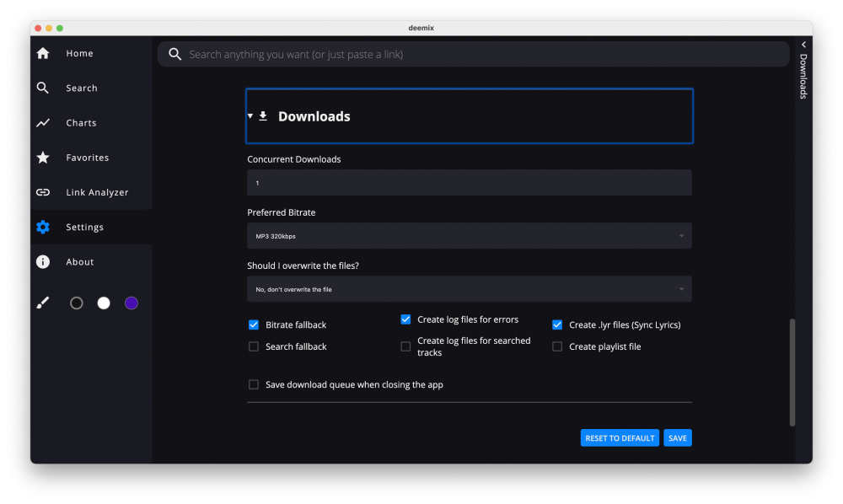This screenshot has width=843, height=504.
Task: Go to the Favorites menu label
Action: pos(88,158)
